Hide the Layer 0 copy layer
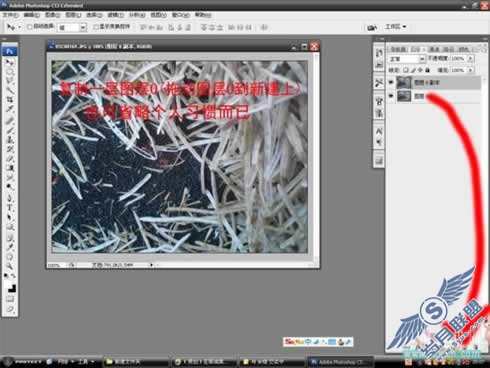The width and height of the screenshot is (490, 368). coord(391,82)
